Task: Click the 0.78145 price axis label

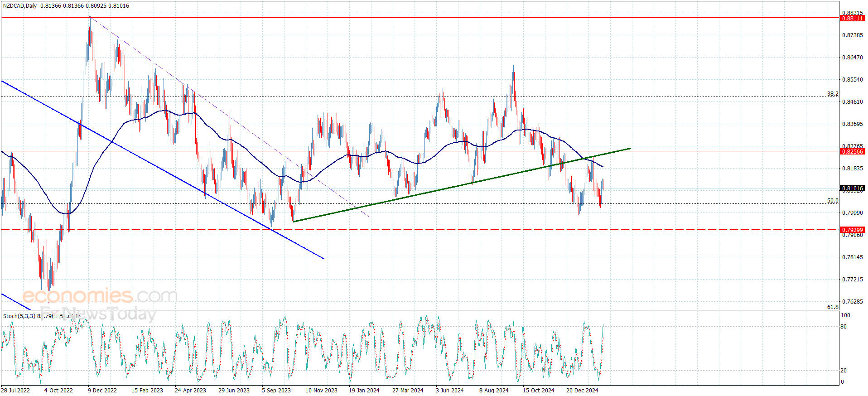Action: pyautogui.click(x=852, y=257)
